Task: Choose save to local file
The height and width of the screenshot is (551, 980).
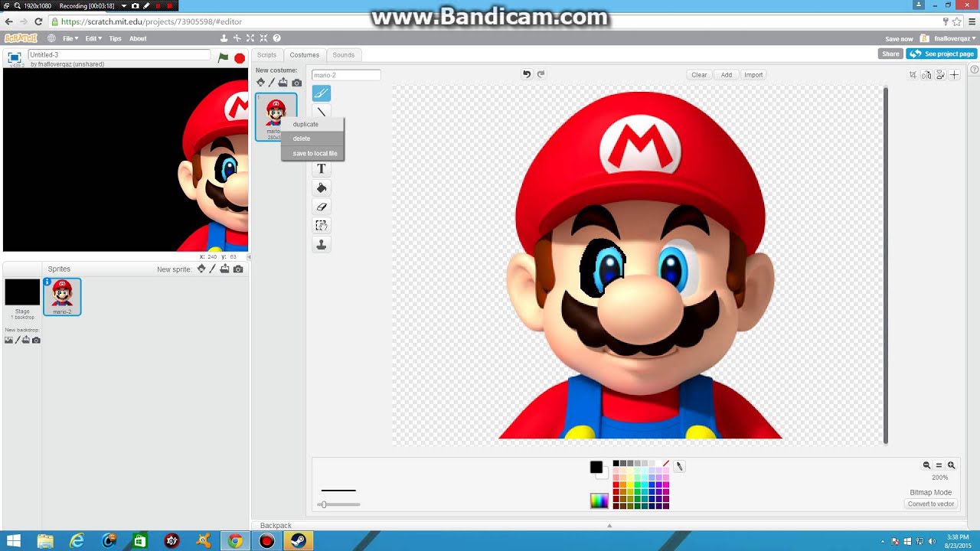Action: [312, 153]
